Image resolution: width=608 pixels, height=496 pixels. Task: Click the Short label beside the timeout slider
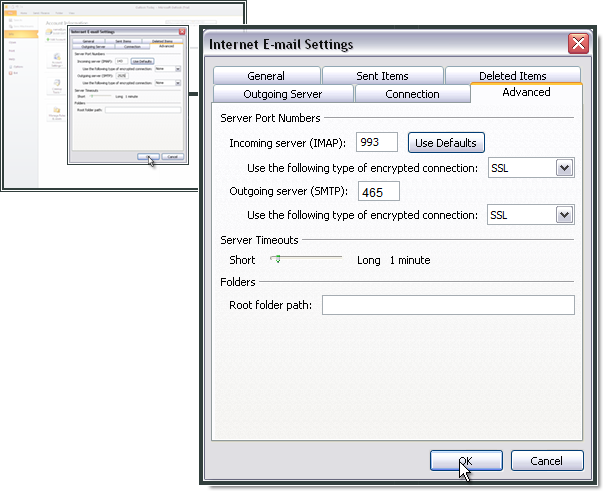(x=242, y=260)
